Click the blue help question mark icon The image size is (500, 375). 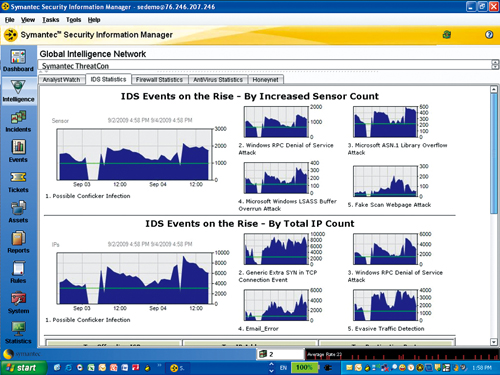(x=489, y=34)
